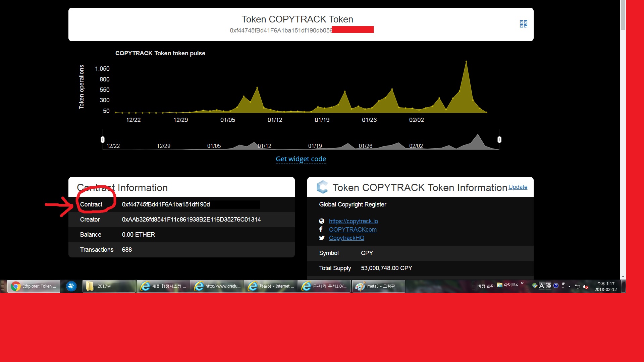This screenshot has width=644, height=362.
Task: Click the Facebook icon beside COPYTRACKcom
Action: tap(321, 229)
